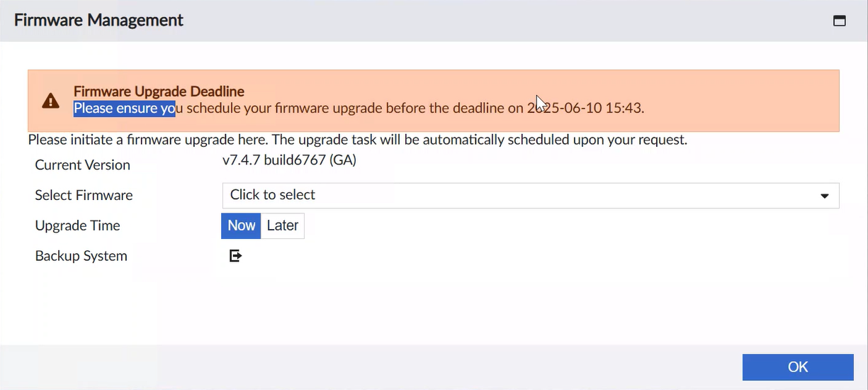Click the Upgrade Time label
Screen dimensions: 868x390
(x=77, y=225)
